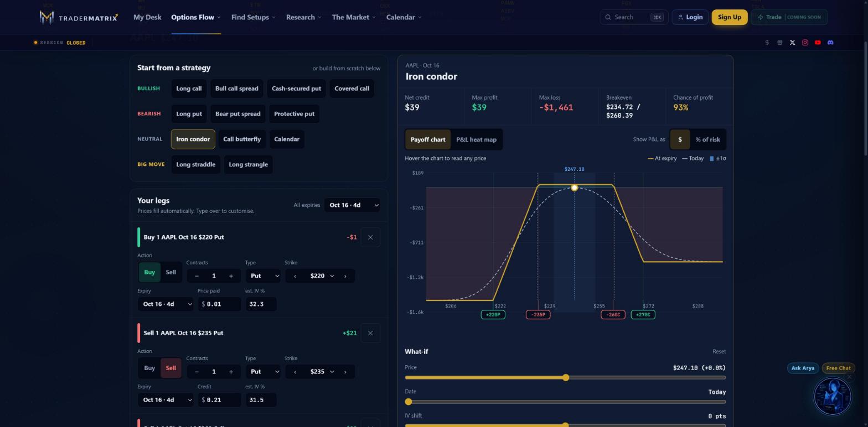Open the $220 strike dropdown

tap(321, 276)
